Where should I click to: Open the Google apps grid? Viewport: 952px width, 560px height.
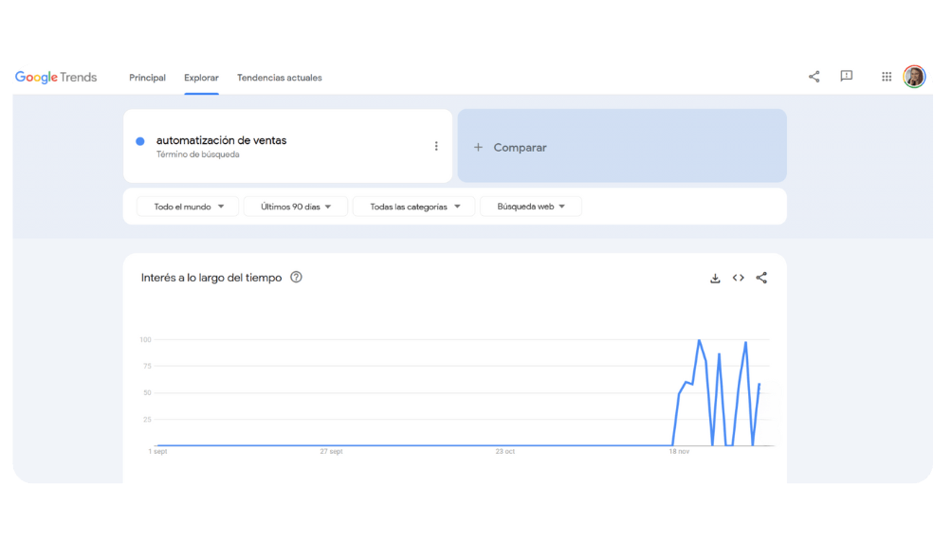coord(887,77)
